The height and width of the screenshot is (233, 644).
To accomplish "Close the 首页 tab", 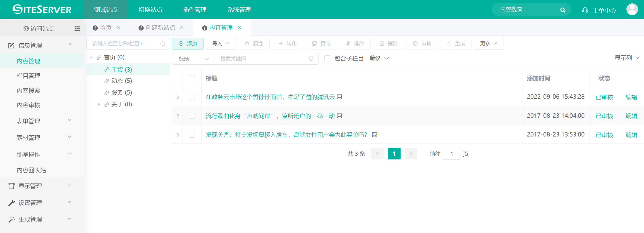I will 118,27.
